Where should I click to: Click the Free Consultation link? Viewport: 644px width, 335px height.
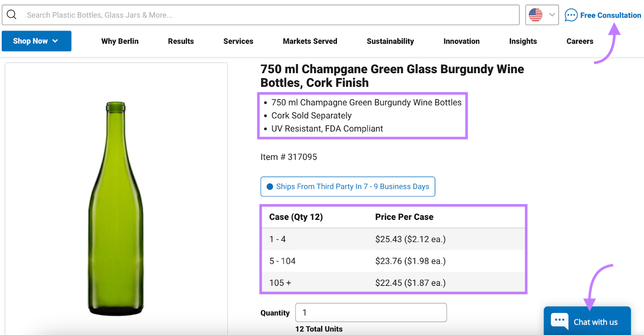click(x=609, y=15)
